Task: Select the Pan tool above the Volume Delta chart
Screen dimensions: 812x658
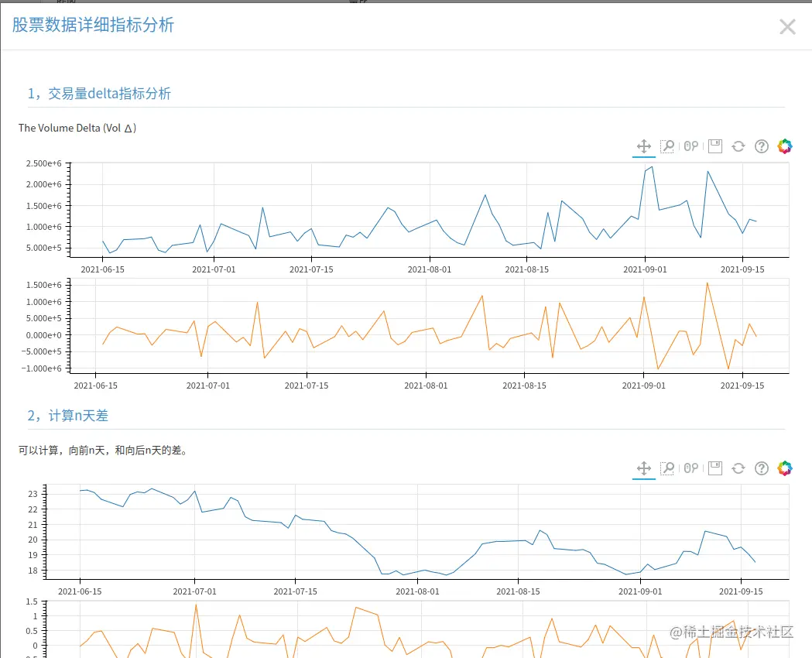Action: [x=642, y=146]
